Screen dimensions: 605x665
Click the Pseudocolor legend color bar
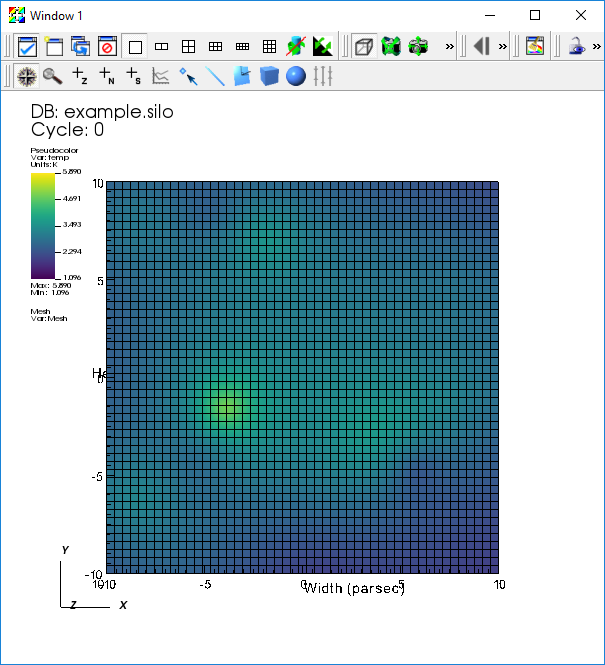tap(43, 226)
